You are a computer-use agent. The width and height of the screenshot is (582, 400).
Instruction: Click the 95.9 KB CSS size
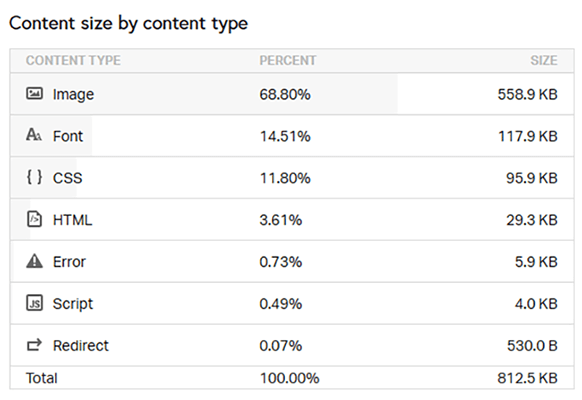pos(532,178)
